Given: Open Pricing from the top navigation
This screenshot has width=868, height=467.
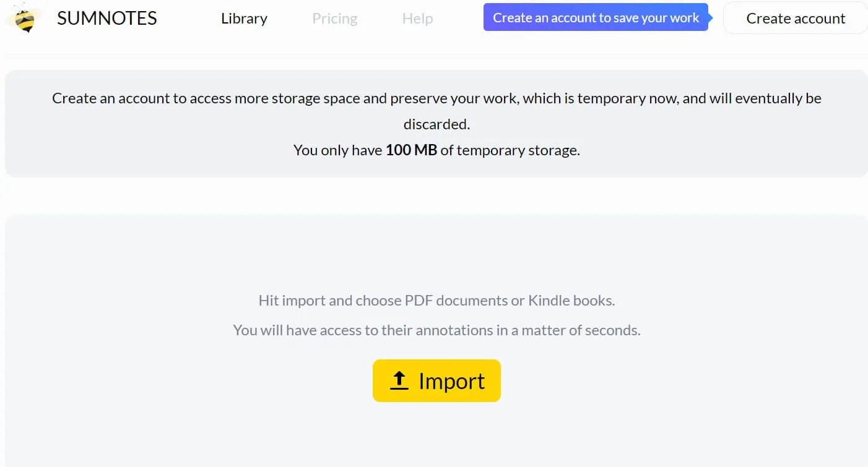Looking at the screenshot, I should click(x=334, y=19).
